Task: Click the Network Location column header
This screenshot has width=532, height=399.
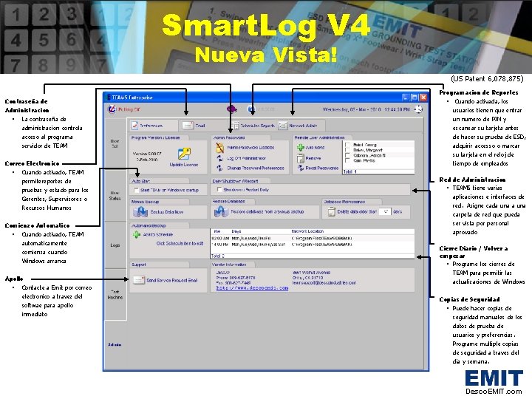Action: (x=307, y=231)
